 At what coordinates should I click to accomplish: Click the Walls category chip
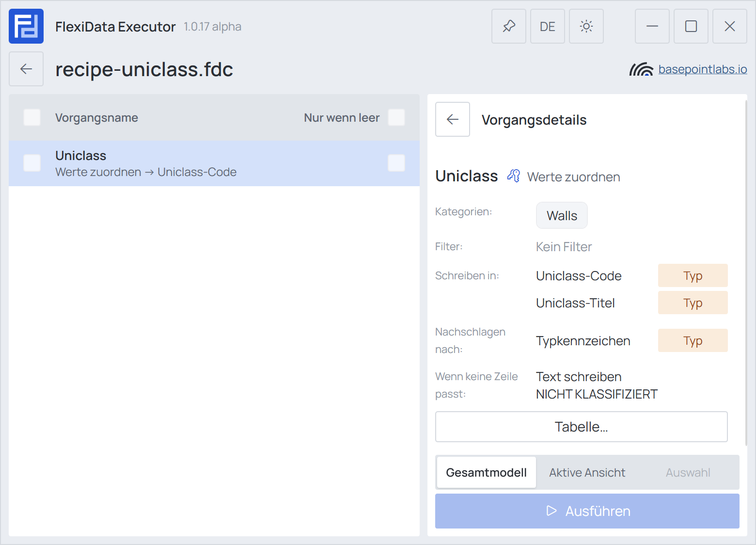pyautogui.click(x=562, y=215)
